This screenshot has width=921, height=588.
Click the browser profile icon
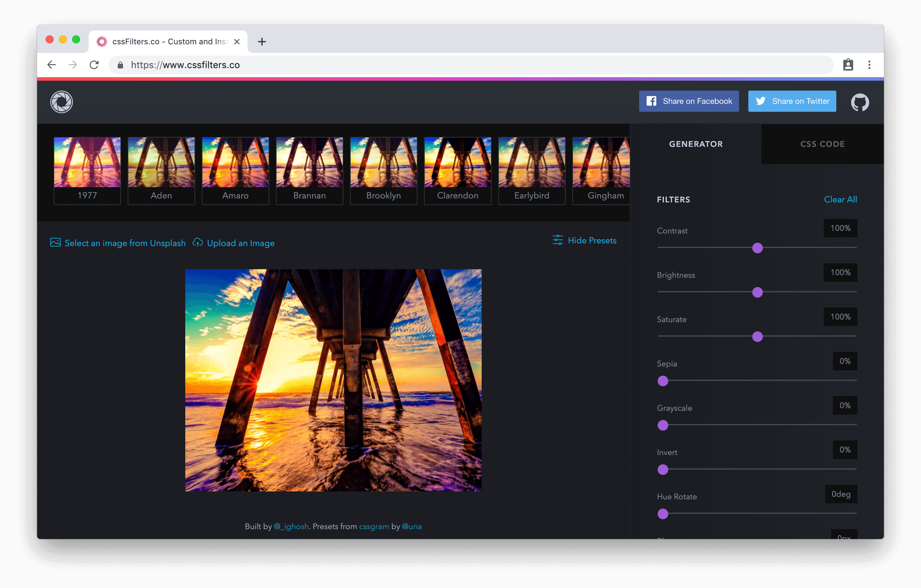point(848,65)
